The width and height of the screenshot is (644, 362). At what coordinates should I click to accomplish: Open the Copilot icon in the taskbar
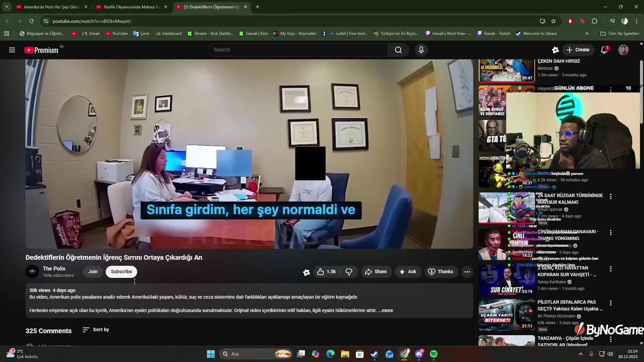(x=315, y=354)
